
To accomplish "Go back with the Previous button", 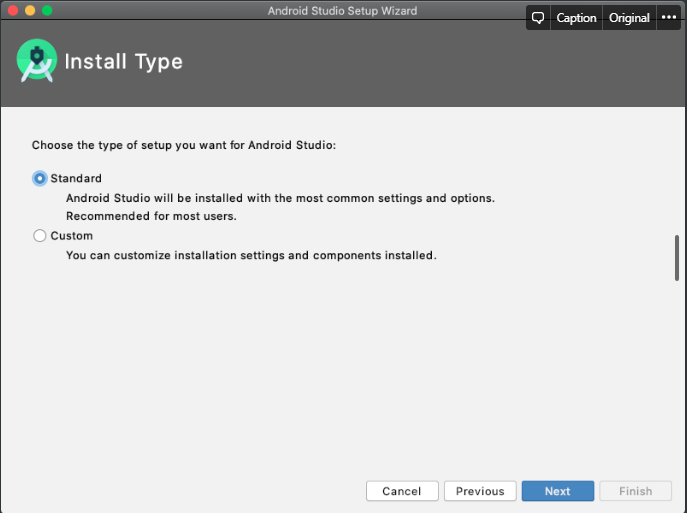I will 480,491.
